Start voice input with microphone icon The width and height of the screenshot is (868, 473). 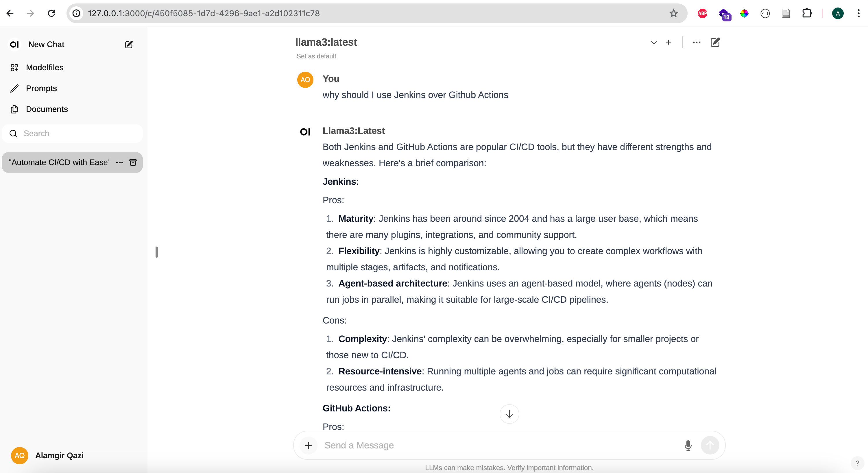[x=688, y=445]
